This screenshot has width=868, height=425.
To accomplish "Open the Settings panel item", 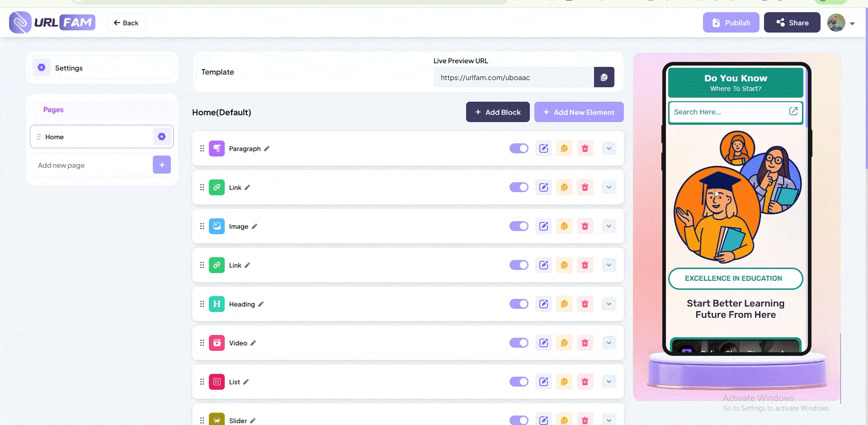I will point(69,68).
